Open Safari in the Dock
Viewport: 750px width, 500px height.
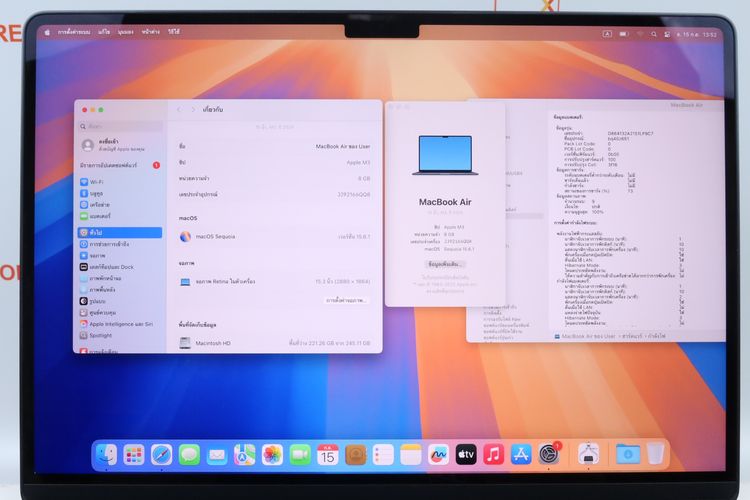click(x=161, y=455)
